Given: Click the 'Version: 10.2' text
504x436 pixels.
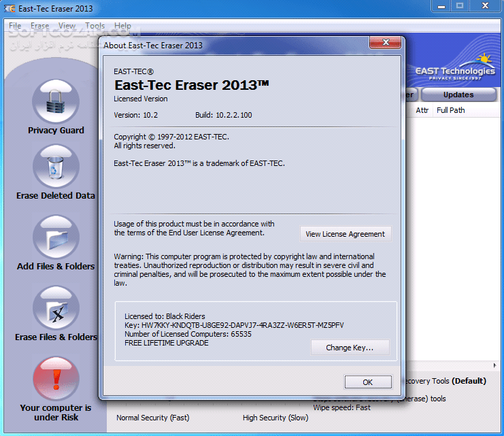Looking at the screenshot, I should pyautogui.click(x=135, y=115).
